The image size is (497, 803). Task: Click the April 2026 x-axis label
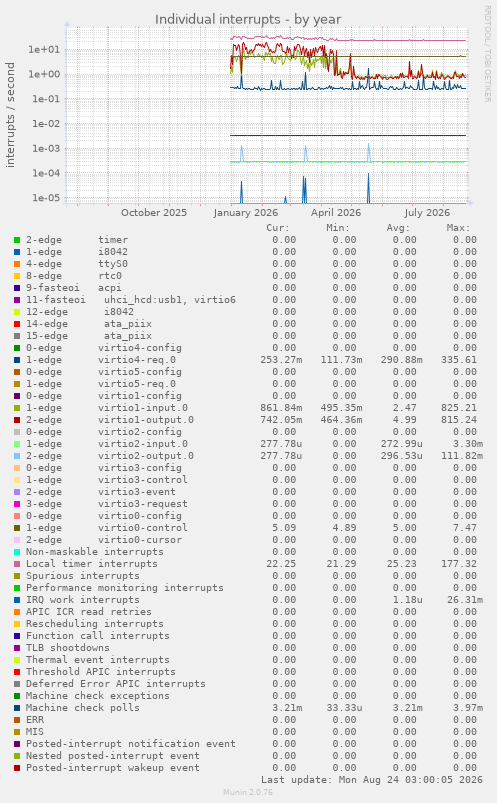click(336, 213)
